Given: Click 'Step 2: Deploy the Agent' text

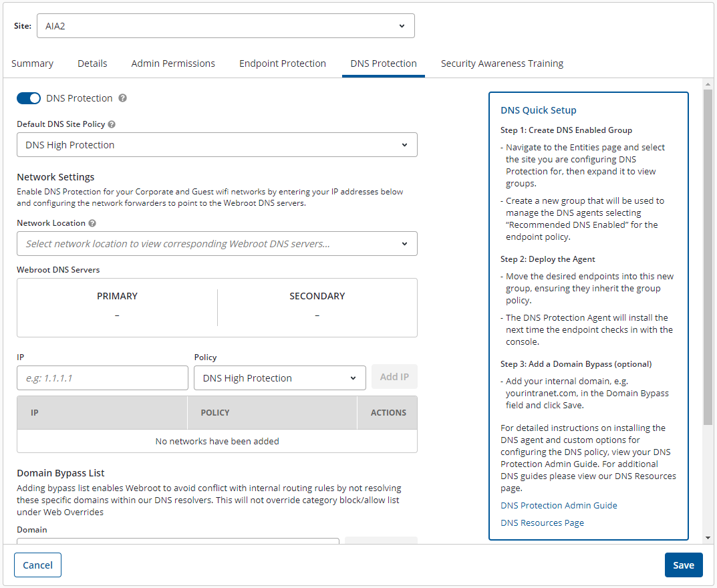Looking at the screenshot, I should tap(547, 259).
